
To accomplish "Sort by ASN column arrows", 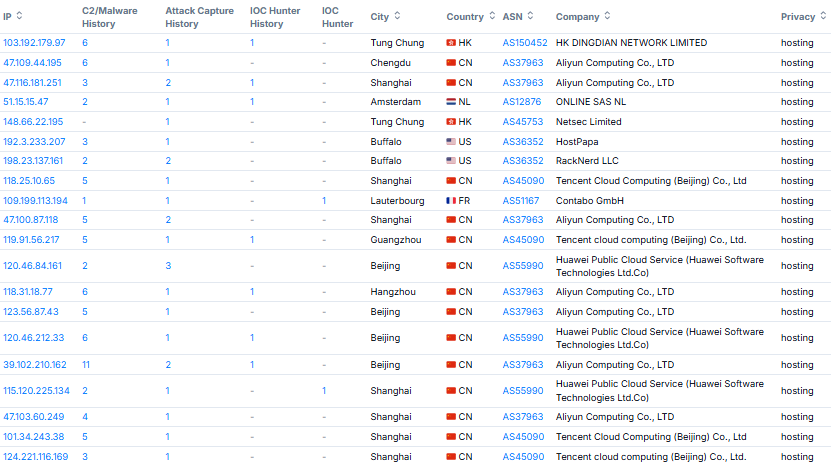I will coord(530,16).
